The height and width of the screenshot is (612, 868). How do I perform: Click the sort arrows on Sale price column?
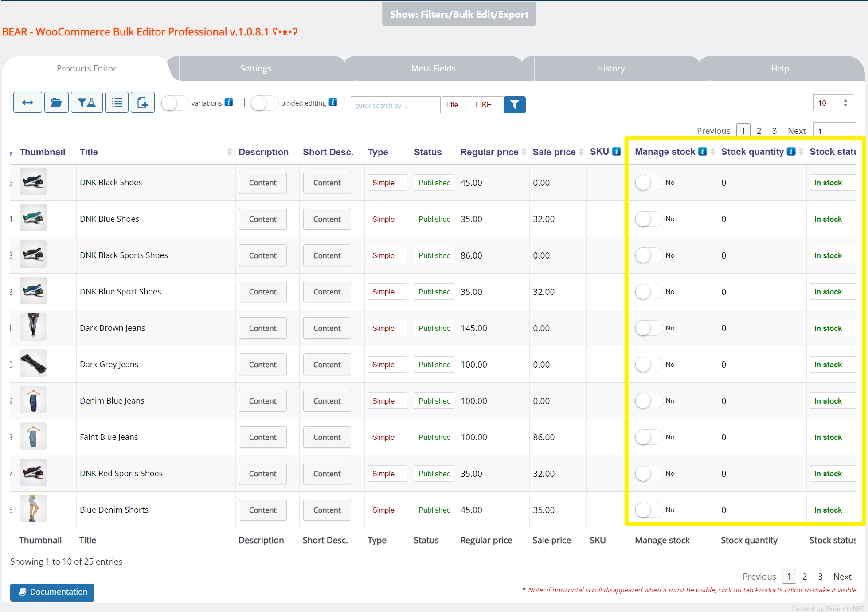click(x=581, y=152)
